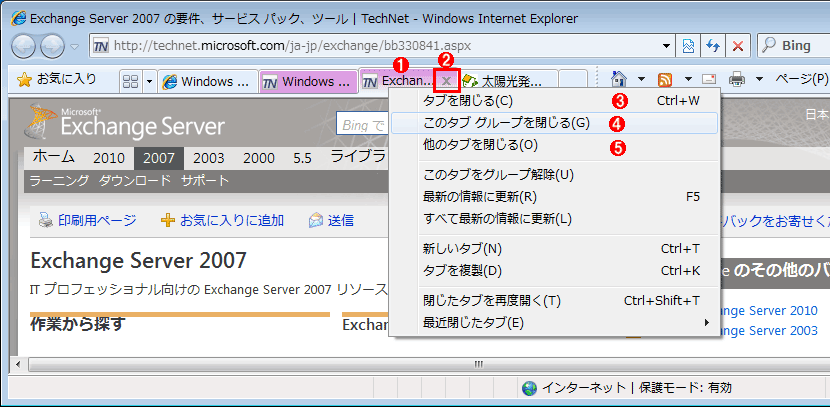This screenshot has width=830, height=407.
Task: Open the tab list dropdown arrow
Action: pyautogui.click(x=149, y=81)
